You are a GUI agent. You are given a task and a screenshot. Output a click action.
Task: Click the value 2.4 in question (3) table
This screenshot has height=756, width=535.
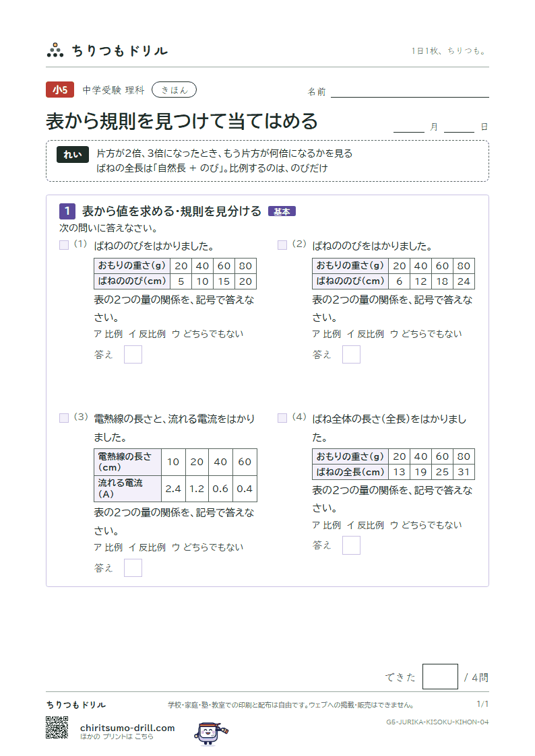[x=173, y=489]
